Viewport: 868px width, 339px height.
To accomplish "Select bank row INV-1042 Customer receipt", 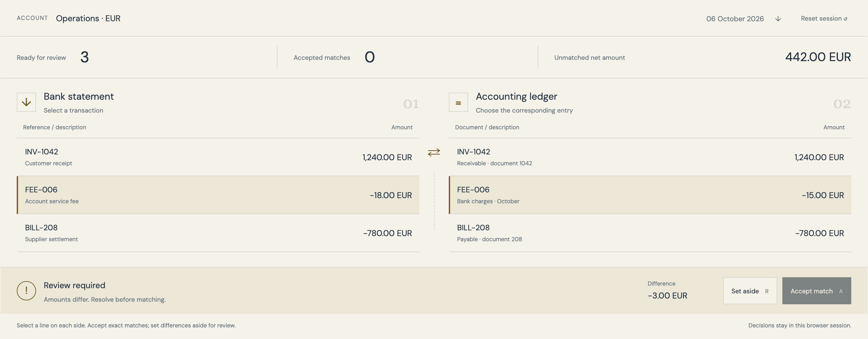I will pyautogui.click(x=218, y=157).
